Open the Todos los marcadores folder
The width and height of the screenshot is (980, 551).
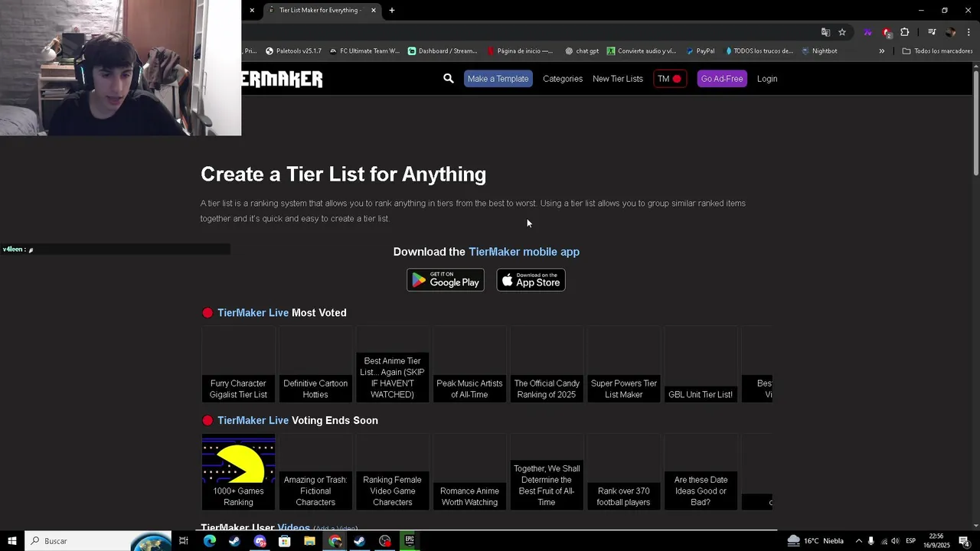[937, 51]
